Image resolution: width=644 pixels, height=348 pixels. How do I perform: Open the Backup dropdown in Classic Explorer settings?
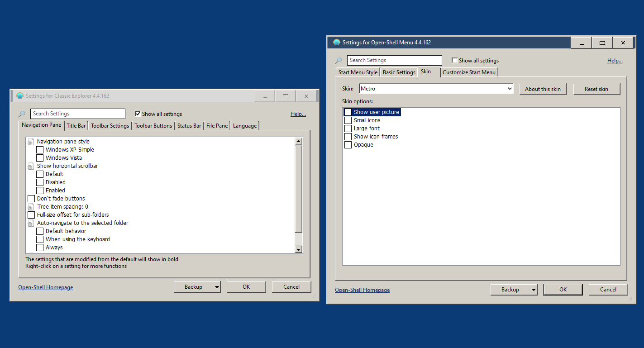click(217, 286)
